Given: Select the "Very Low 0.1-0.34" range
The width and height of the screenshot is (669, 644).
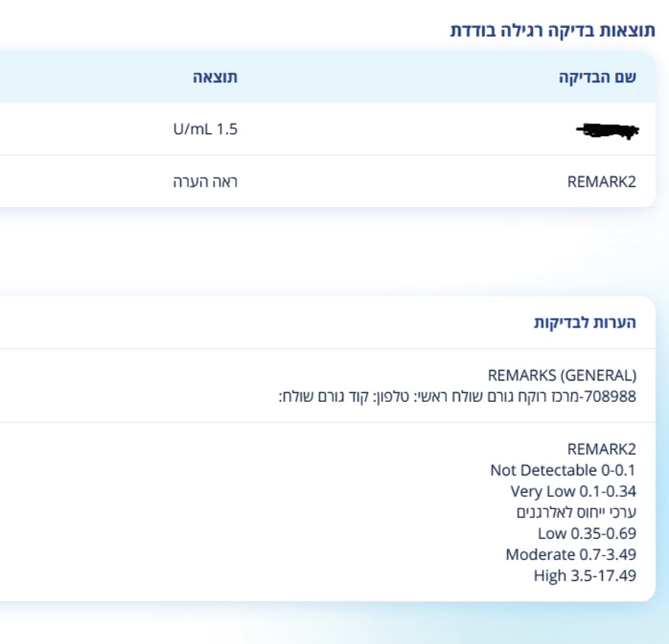Looking at the screenshot, I should [x=573, y=491].
